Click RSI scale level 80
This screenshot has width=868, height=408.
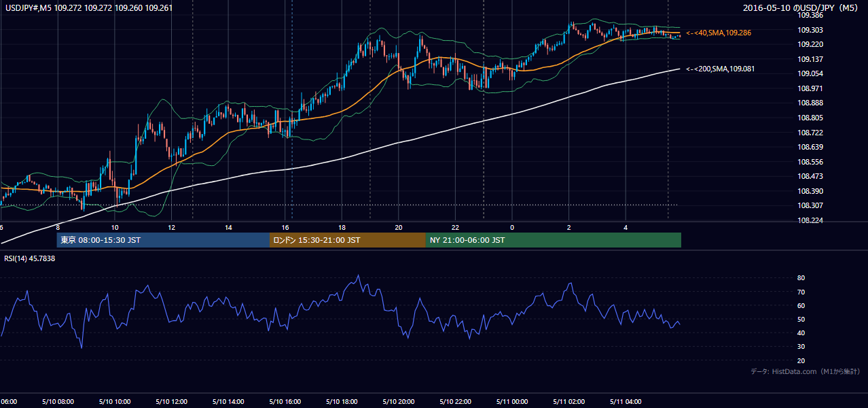point(801,278)
